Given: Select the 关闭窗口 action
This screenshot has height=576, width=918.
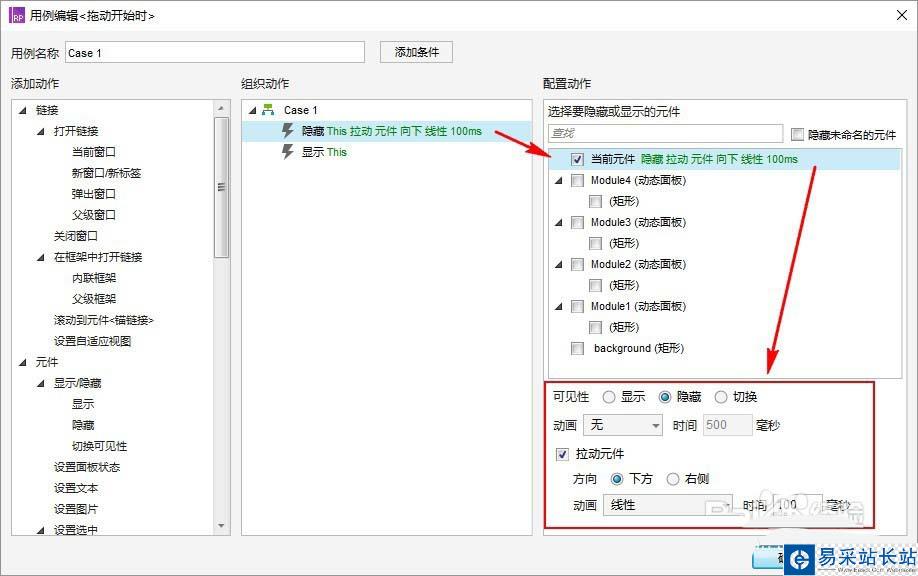Looking at the screenshot, I should point(76,236).
